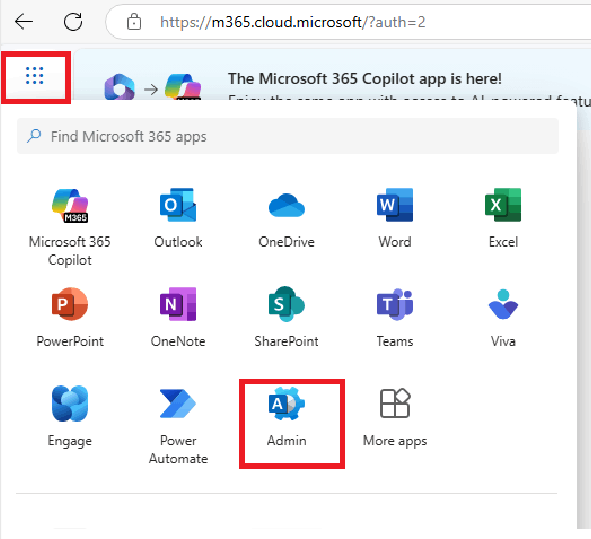Launch the Power Automate app icon
This screenshot has width=591, height=539.
click(178, 403)
